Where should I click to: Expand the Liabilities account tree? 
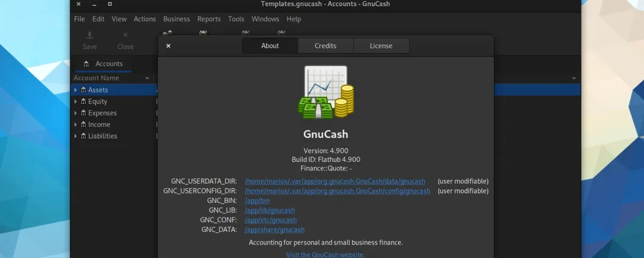tap(75, 136)
